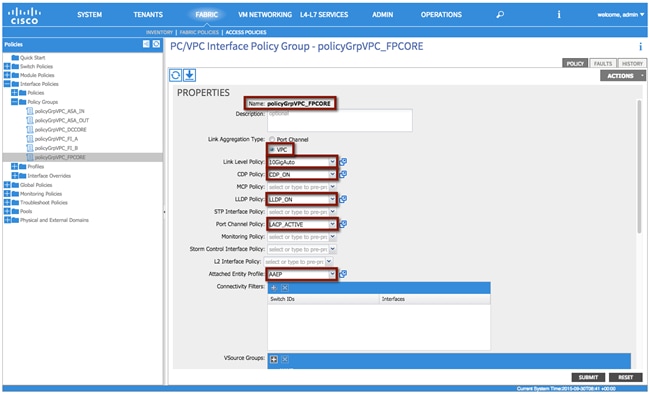Click the Cisco logo
This screenshot has height=394, width=650.
point(24,15)
